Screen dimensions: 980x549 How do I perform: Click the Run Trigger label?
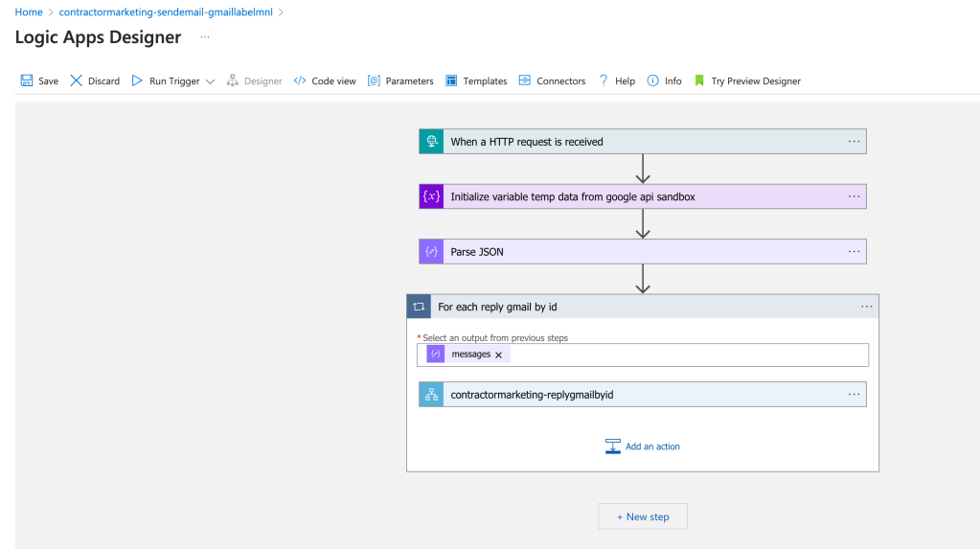pos(174,81)
